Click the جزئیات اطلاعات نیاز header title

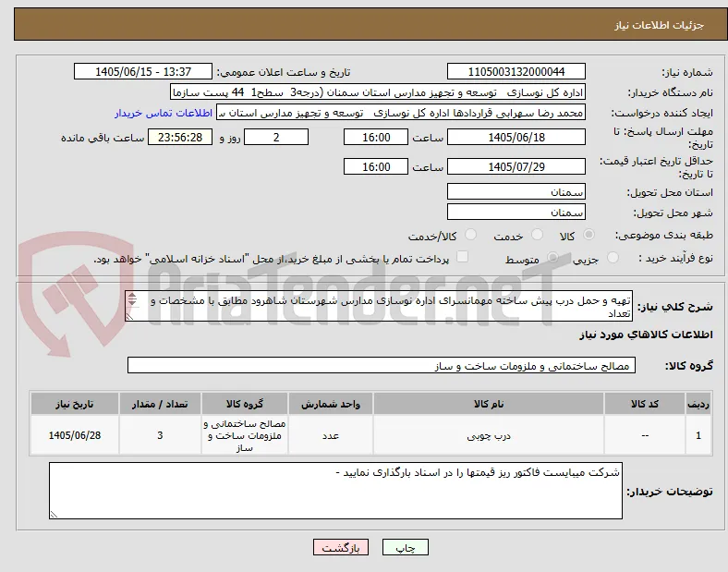(660, 25)
